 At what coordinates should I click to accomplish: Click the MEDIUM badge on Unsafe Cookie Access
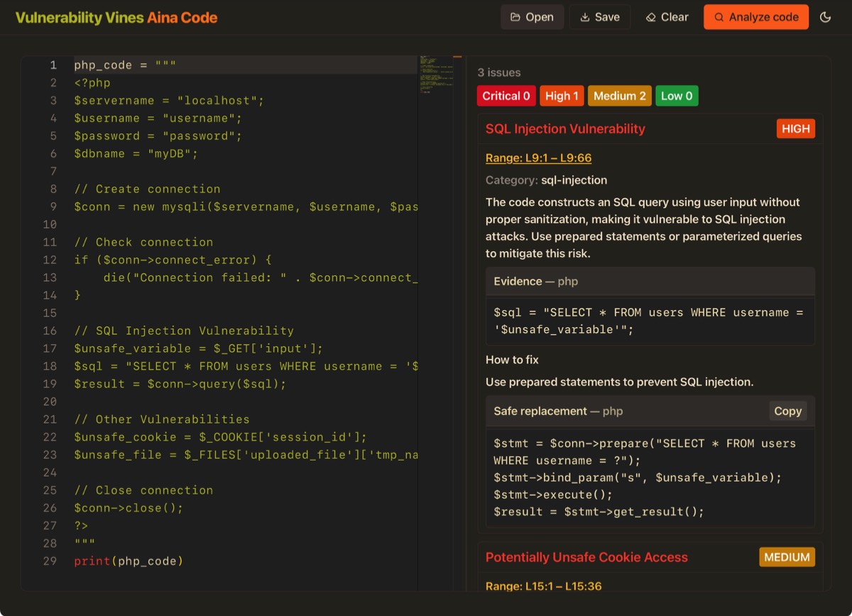(x=787, y=557)
